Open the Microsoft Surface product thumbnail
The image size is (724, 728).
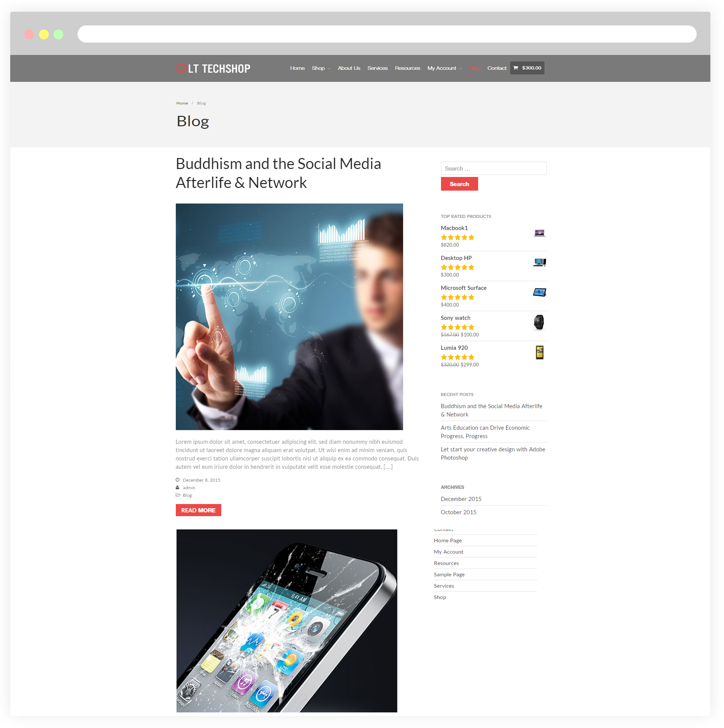pyautogui.click(x=539, y=292)
